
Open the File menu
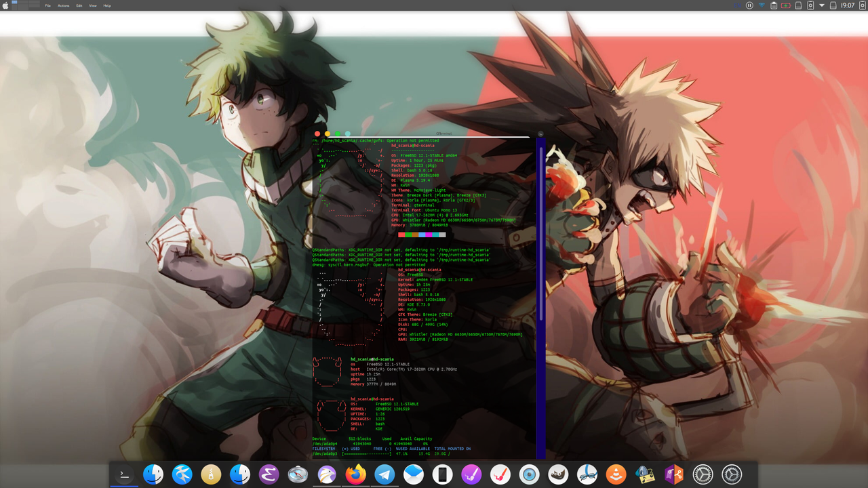[48, 5]
